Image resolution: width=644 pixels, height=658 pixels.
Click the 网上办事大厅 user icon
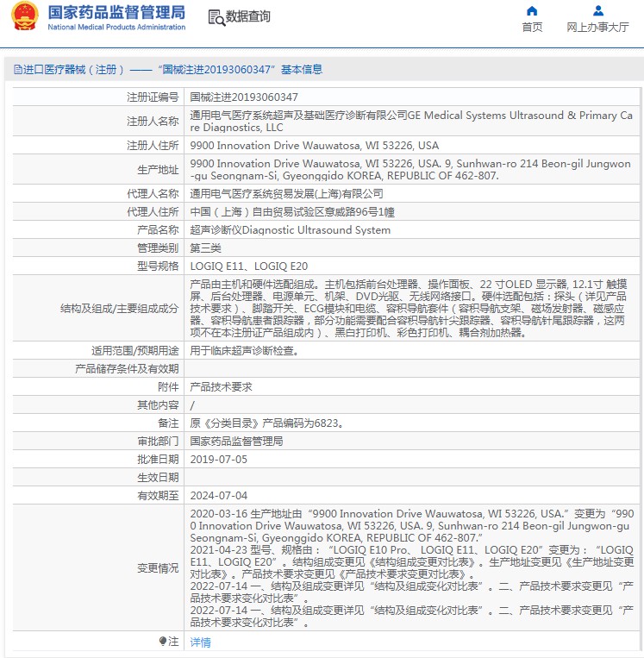click(597, 11)
